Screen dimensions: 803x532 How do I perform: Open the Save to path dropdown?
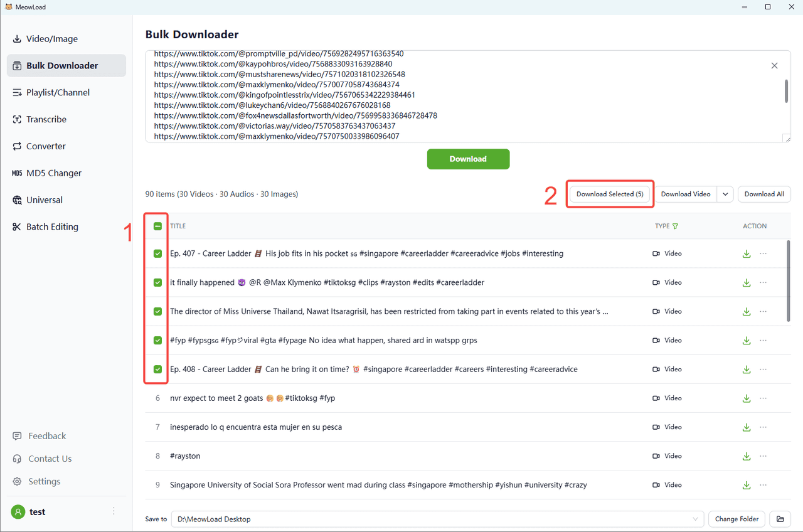click(695, 519)
